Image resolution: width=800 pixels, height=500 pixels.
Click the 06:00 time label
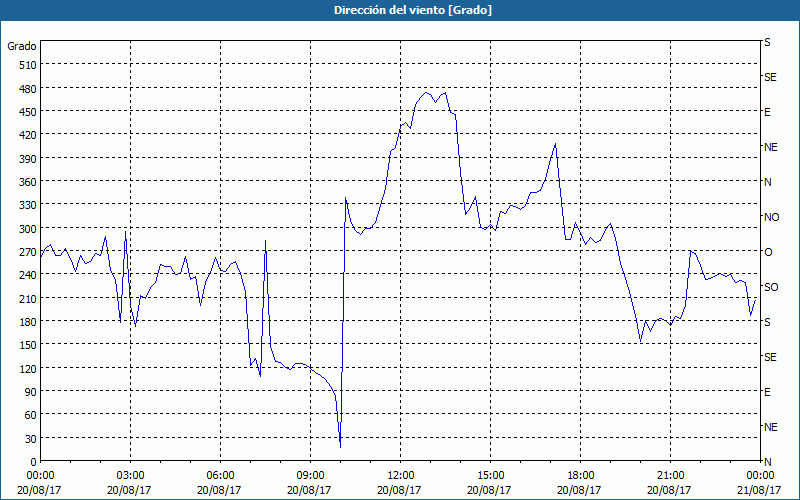pos(220,476)
